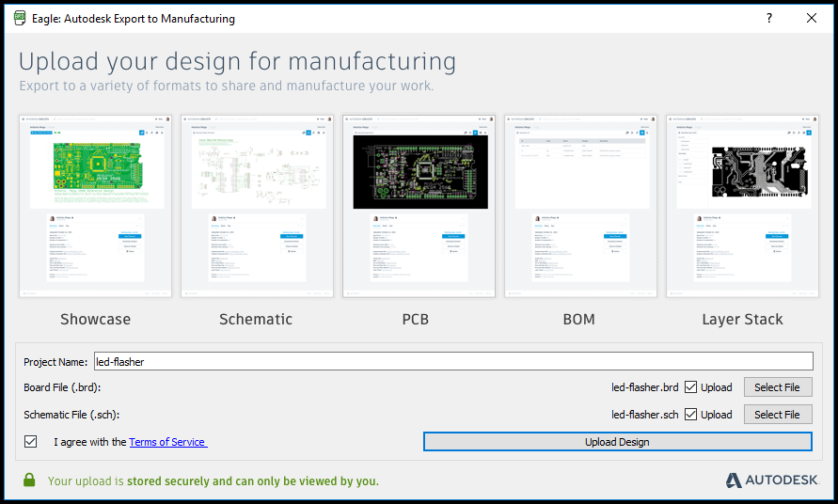
Task: Close the Export to Manufacturing dialog
Action: 812,18
